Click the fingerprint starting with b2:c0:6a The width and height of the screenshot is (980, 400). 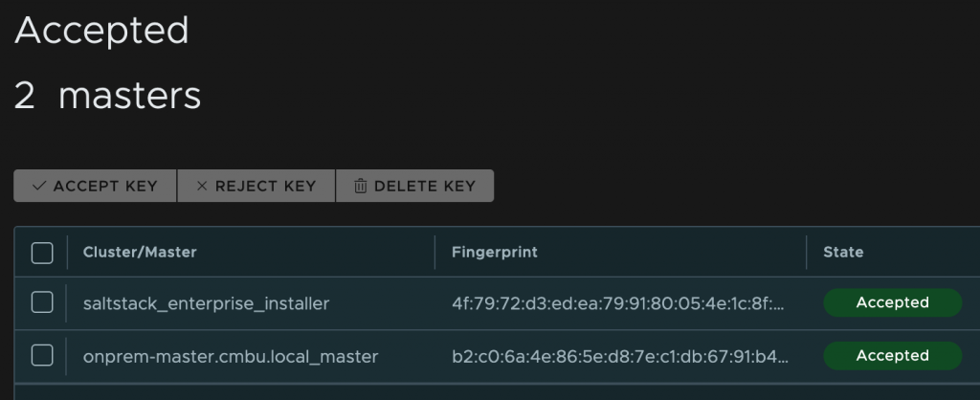[621, 357]
